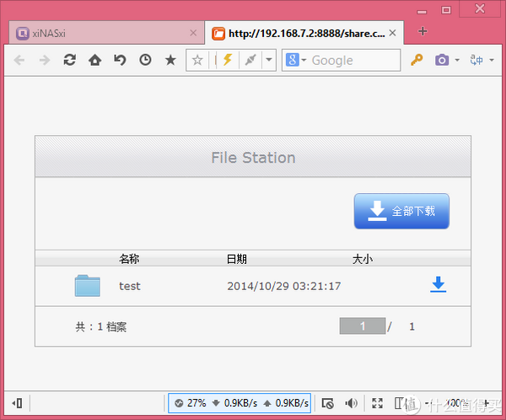Reload the page with refresh icon
The height and width of the screenshot is (420, 506).
pos(70,60)
